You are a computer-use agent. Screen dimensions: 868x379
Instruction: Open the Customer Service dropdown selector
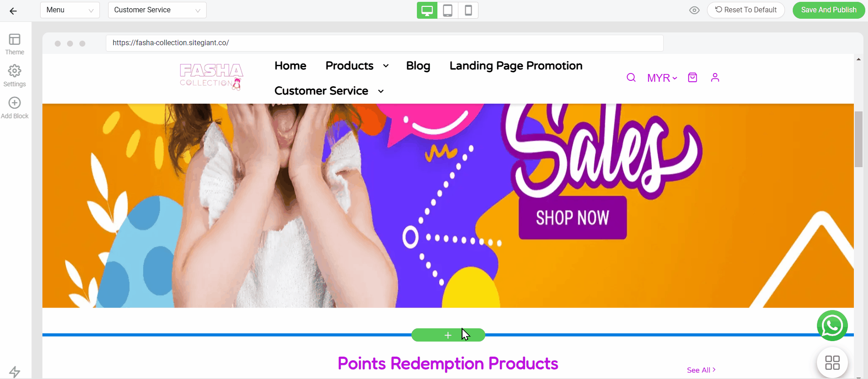coord(157,10)
